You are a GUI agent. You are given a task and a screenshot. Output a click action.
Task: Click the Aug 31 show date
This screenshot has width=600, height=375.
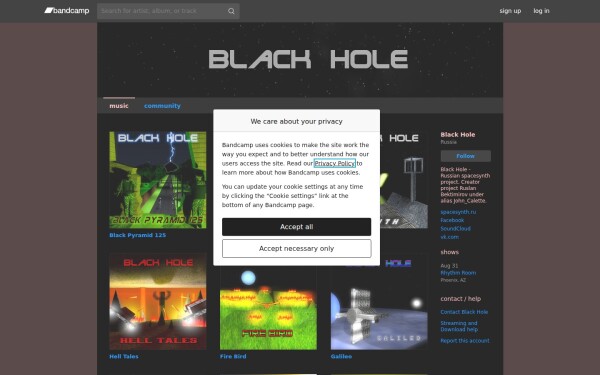(x=449, y=266)
